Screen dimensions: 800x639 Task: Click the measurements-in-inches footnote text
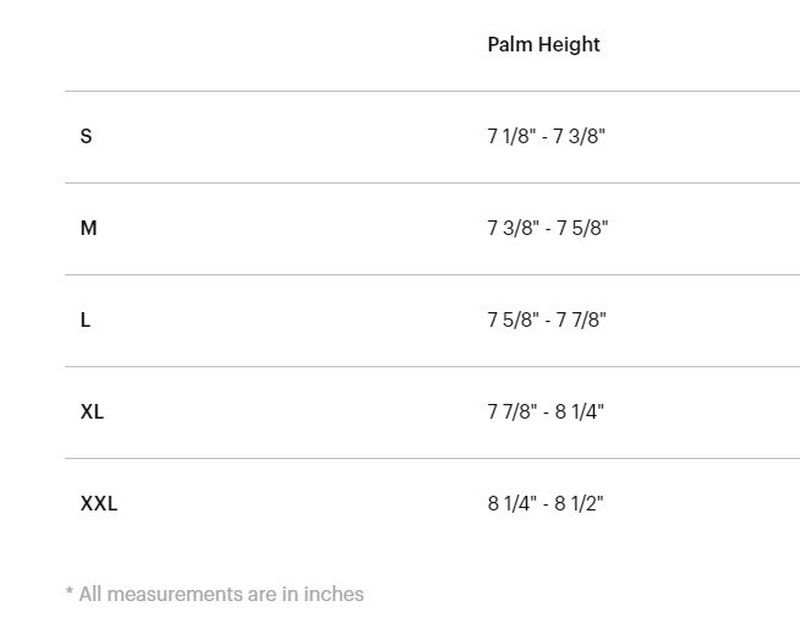coord(215,594)
